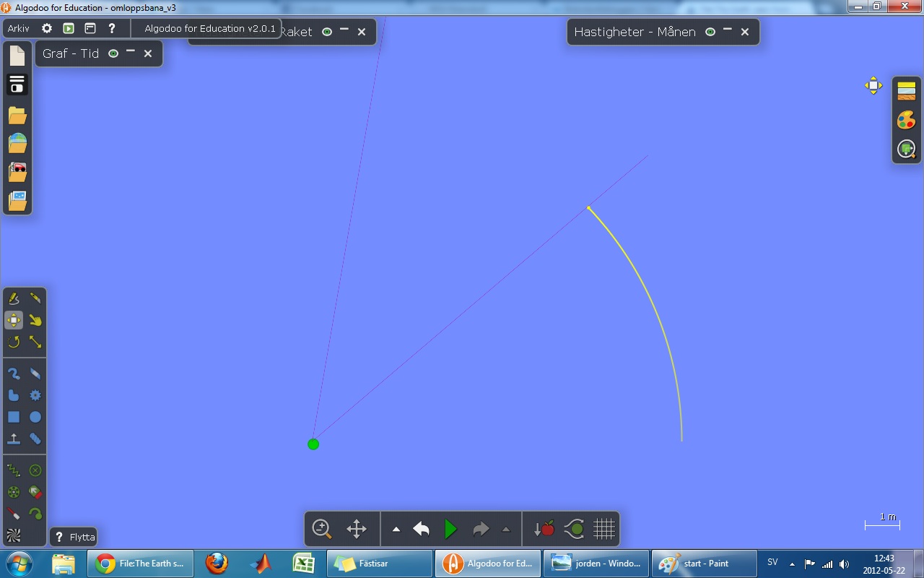Open MATLAB from the Windows taskbar
Screen dimensions: 924x578
click(261, 563)
